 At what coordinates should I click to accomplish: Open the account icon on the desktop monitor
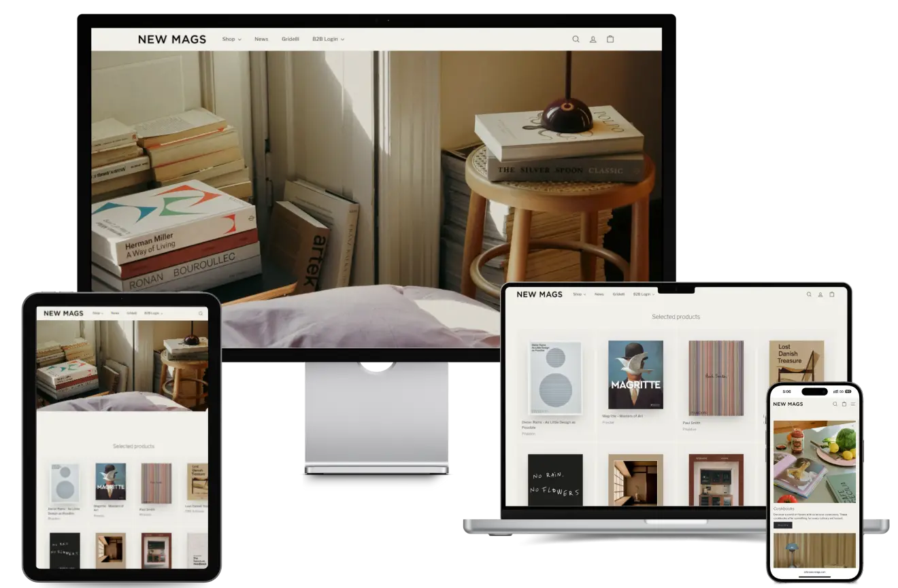tap(593, 39)
